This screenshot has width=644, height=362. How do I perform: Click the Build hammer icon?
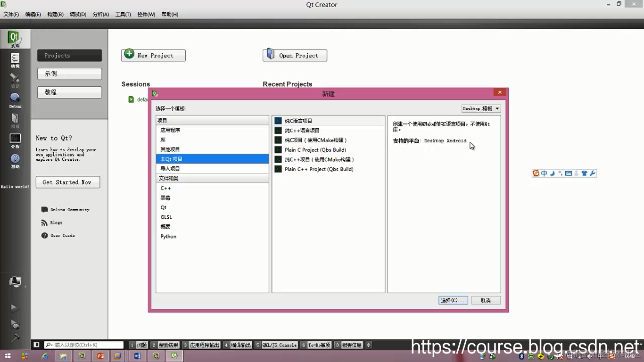[15, 338]
